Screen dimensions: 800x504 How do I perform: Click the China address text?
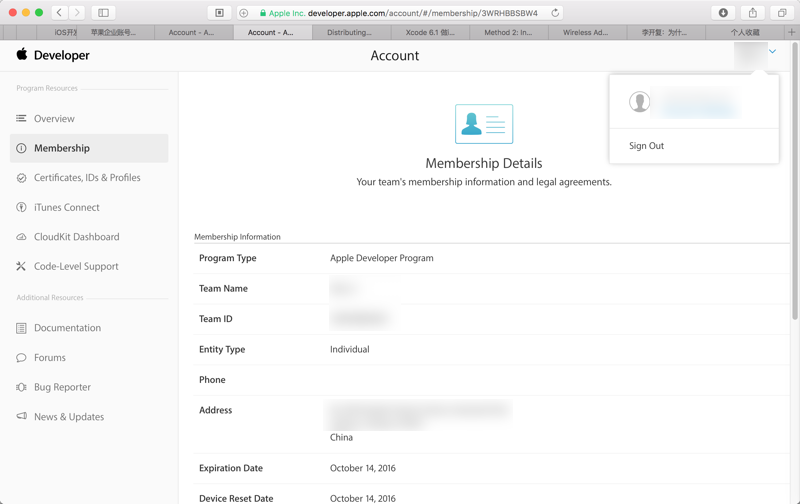coord(341,438)
